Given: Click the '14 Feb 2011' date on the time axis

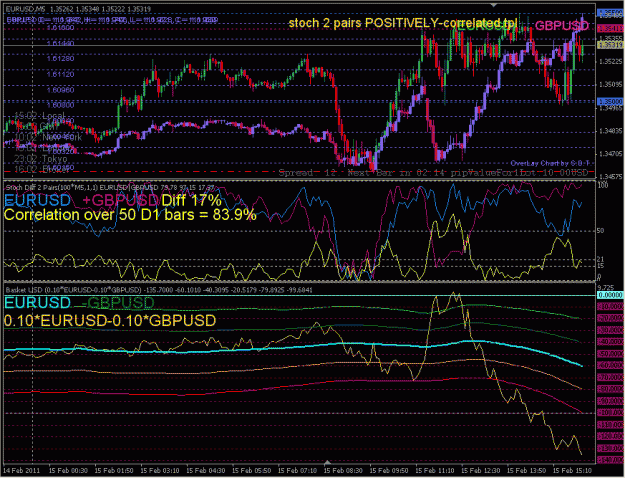Looking at the screenshot, I should [x=20, y=470].
